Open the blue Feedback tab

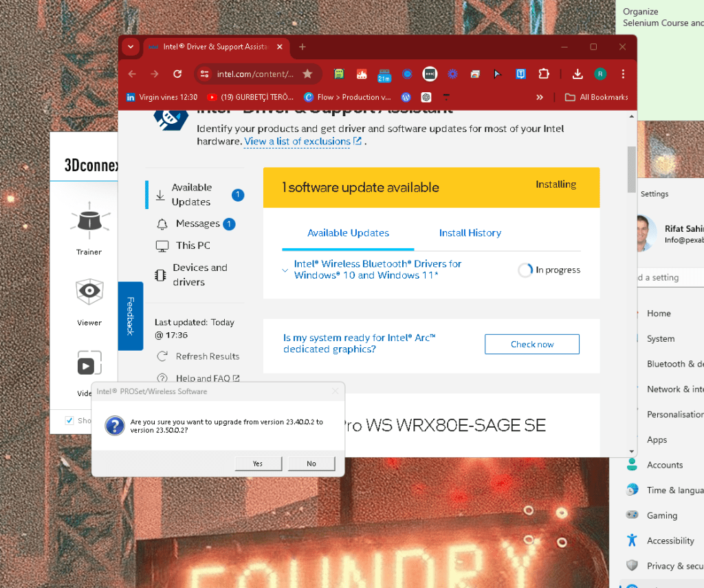tap(130, 316)
